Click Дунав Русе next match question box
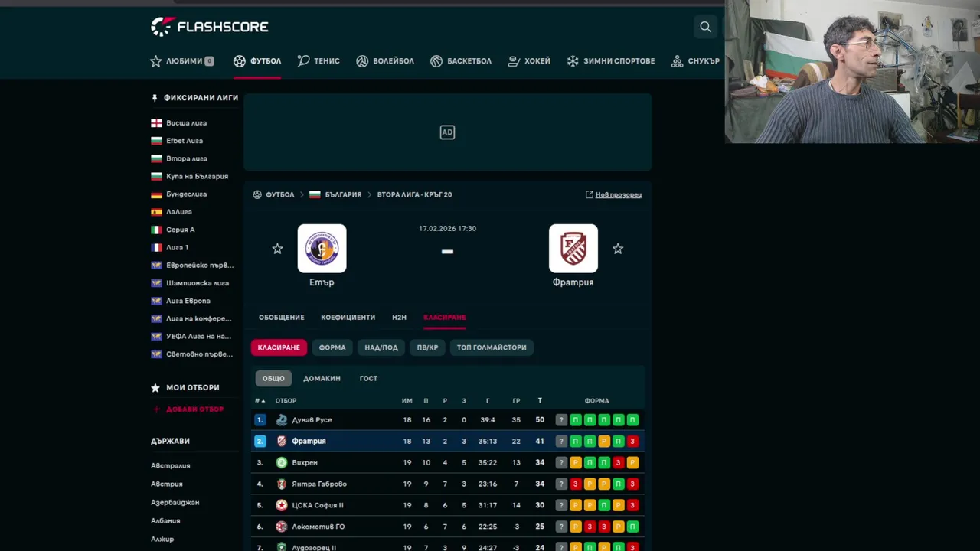 tap(561, 419)
